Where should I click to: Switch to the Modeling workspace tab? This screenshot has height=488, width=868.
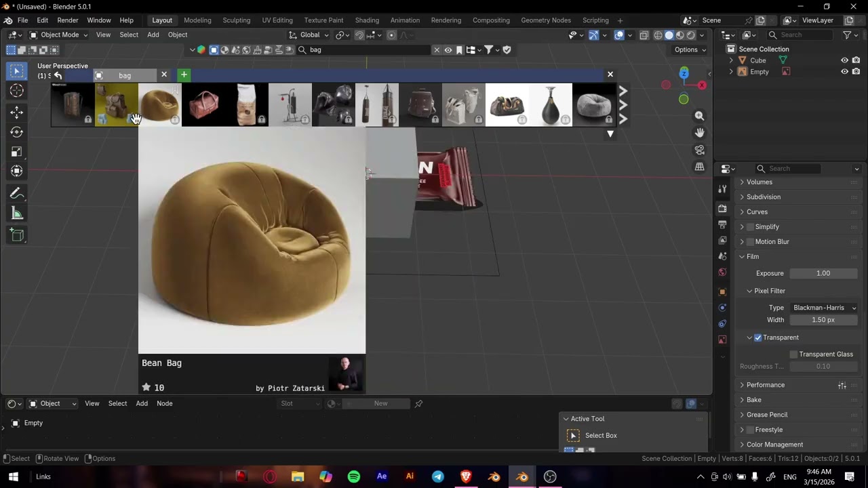point(197,20)
